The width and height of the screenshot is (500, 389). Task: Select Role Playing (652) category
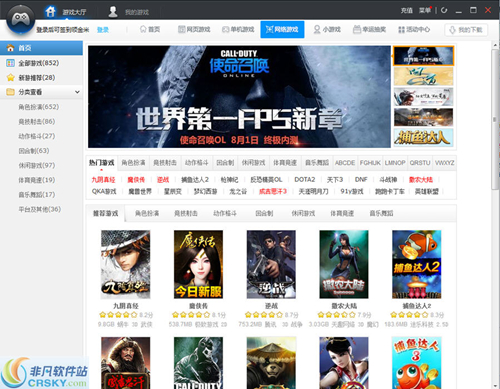click(39, 107)
